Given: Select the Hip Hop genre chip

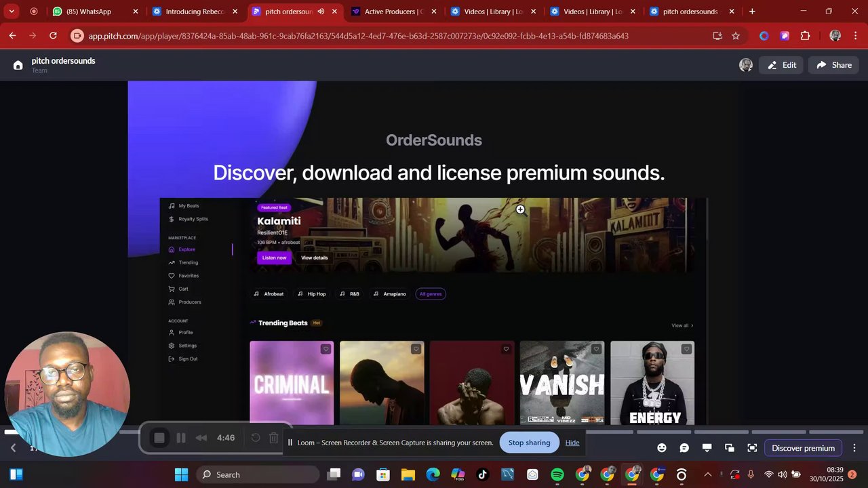Looking at the screenshot, I should [x=312, y=294].
